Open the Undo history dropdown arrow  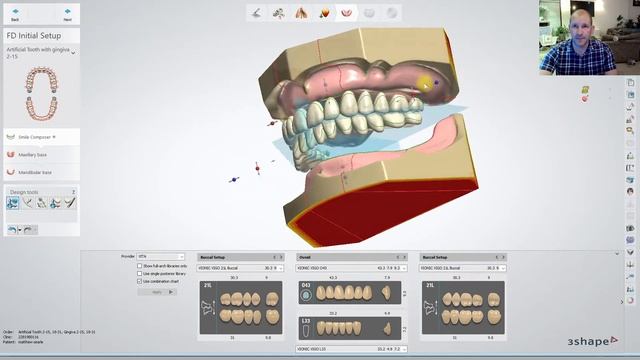[19, 230]
